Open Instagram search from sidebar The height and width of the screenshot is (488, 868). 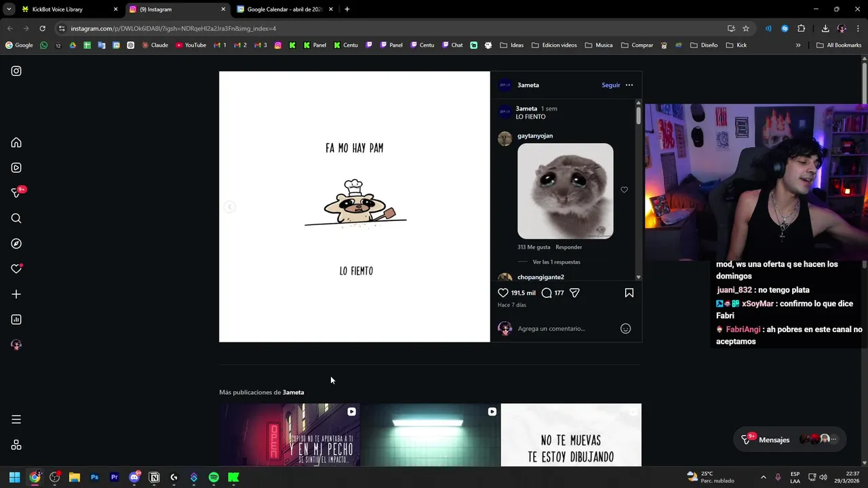(x=16, y=218)
